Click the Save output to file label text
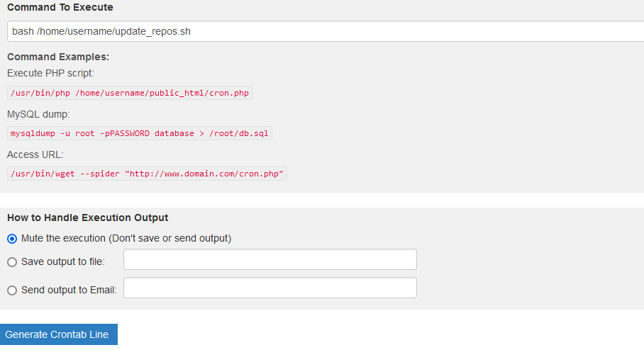Viewport: 644px width, 350px height. pyautogui.click(x=63, y=262)
